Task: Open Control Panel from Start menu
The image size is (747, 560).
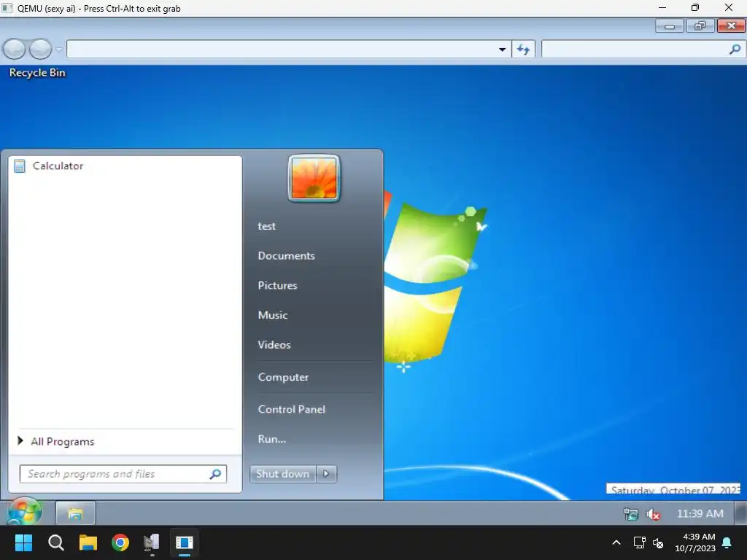Action: point(292,409)
